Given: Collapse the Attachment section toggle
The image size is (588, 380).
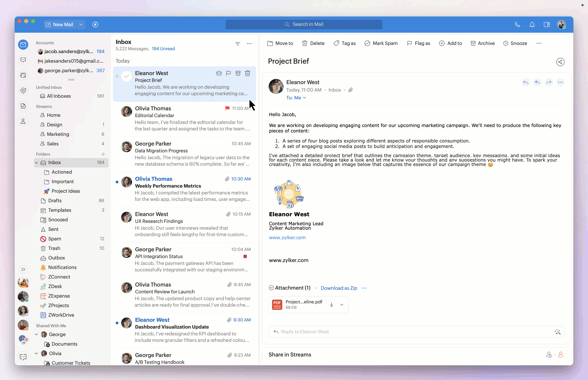Looking at the screenshot, I should (271, 288).
